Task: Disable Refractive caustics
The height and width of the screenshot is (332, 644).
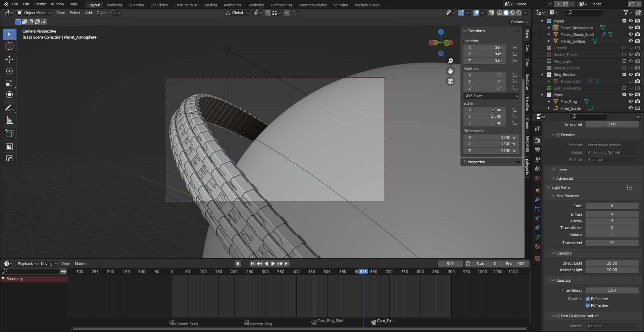Action: point(588,306)
